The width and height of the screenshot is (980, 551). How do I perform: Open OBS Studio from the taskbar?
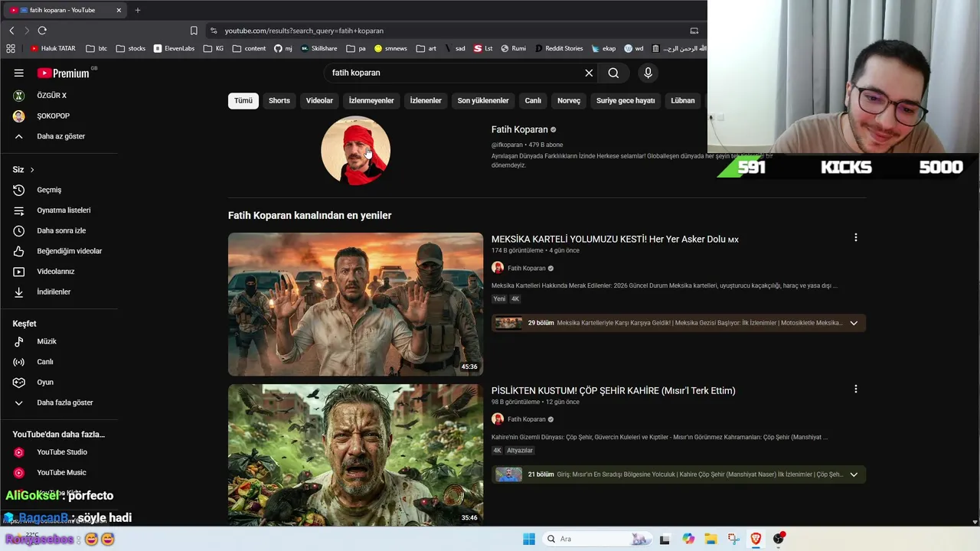[779, 539]
